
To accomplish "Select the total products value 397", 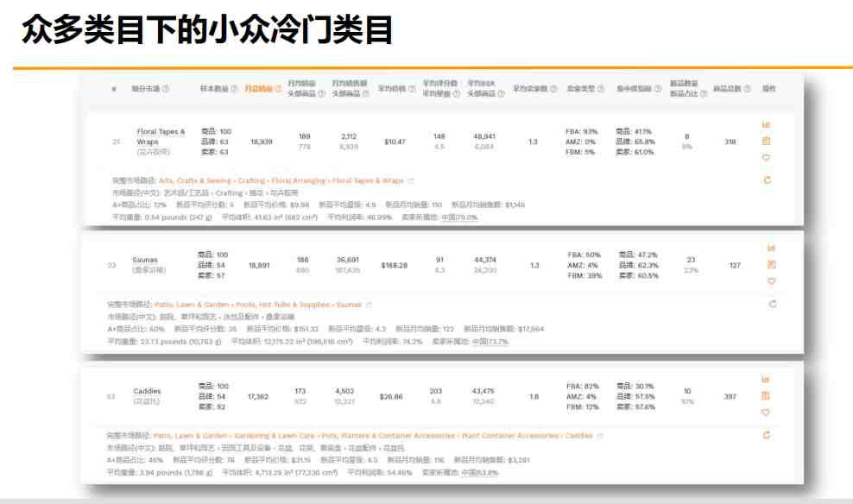I will pyautogui.click(x=730, y=397).
